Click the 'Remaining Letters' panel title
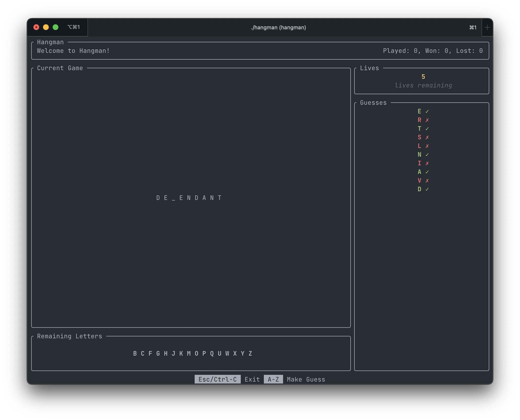 [x=70, y=336]
